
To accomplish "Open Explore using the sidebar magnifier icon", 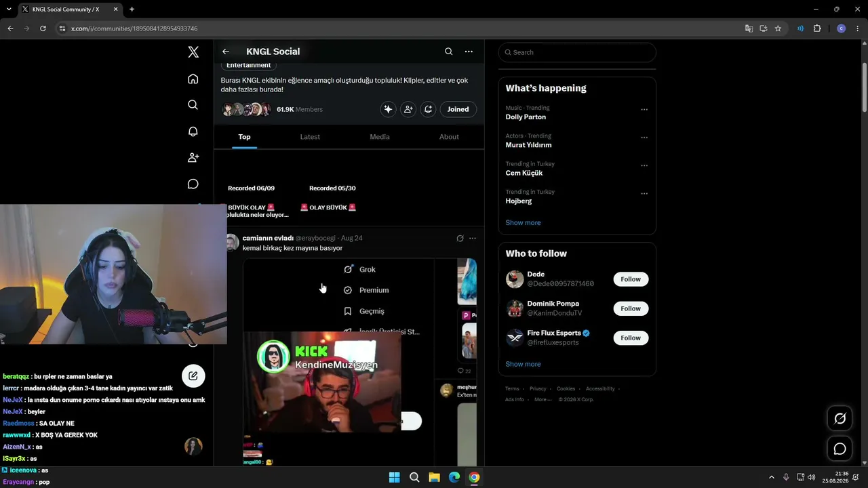I will click(193, 105).
